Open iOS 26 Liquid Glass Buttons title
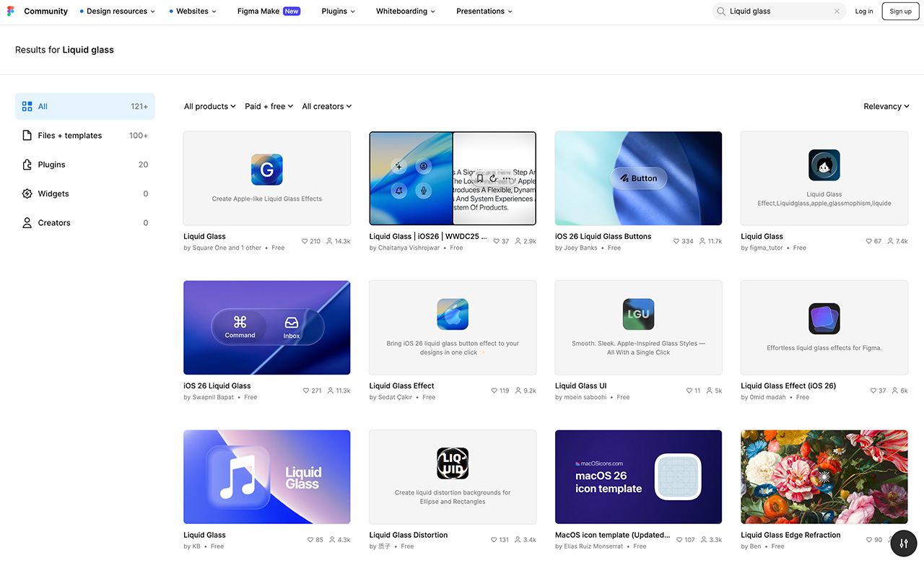924x563 pixels. [x=603, y=236]
